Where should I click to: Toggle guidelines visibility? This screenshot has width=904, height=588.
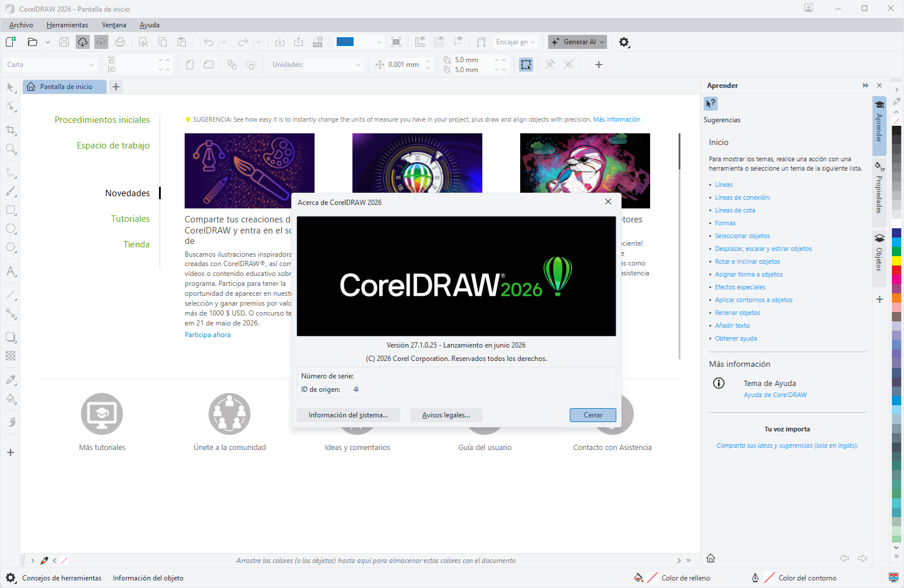point(458,42)
